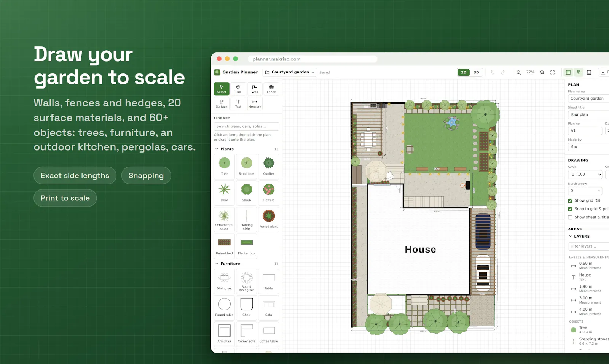Uncheck Show grid (G) checkbox
This screenshot has height=364, width=609.
[x=570, y=201]
